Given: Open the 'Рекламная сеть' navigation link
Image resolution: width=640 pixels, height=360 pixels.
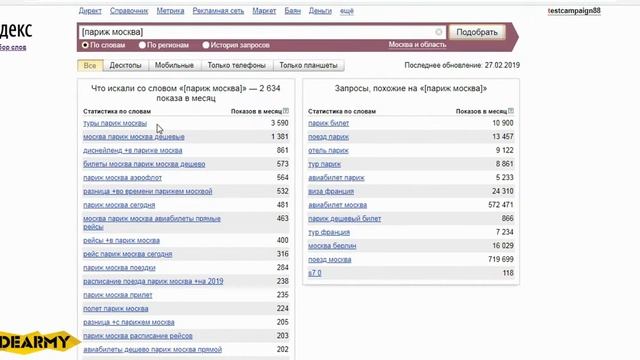Looking at the screenshot, I should (x=218, y=11).
